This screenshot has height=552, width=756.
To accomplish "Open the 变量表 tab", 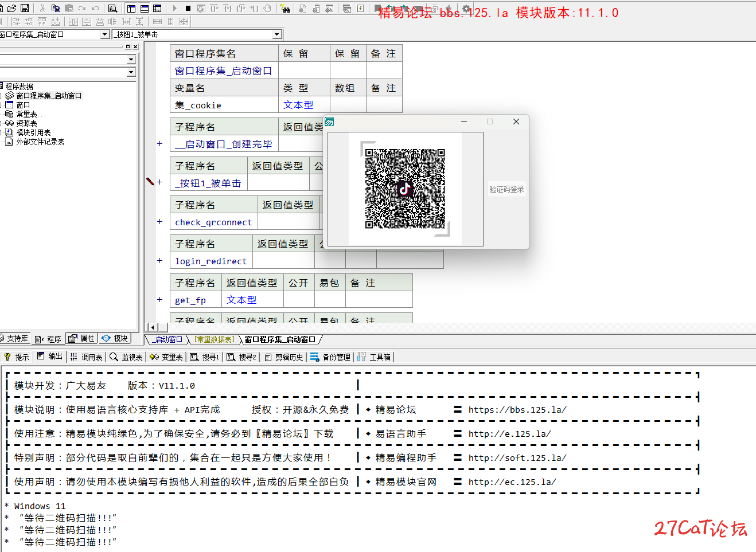I will point(166,357).
